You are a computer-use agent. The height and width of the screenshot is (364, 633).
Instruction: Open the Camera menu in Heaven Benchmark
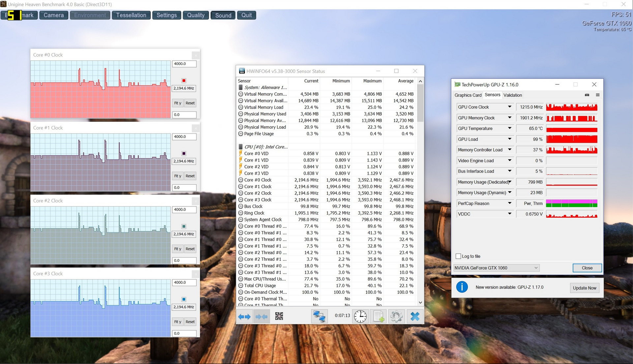pos(54,15)
